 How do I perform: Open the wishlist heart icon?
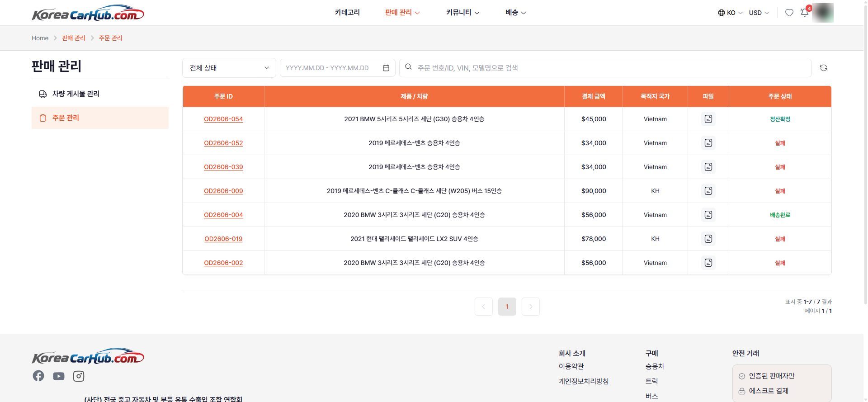click(x=789, y=13)
